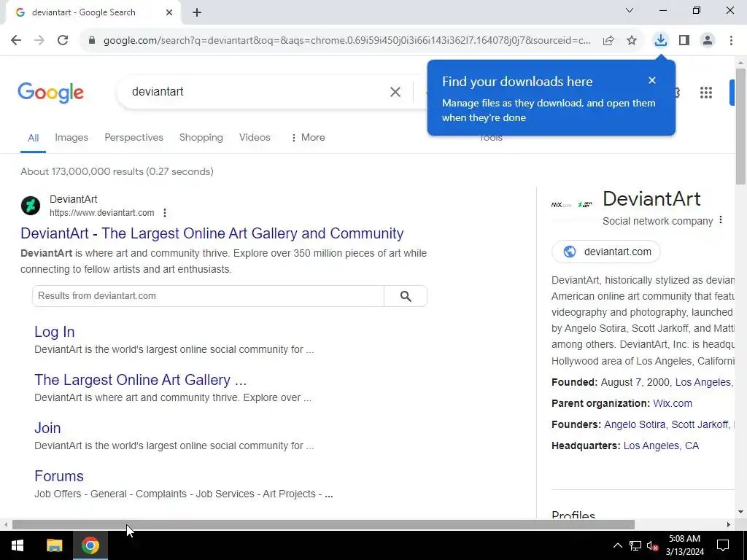
Task: Open the network status tray icon
Action: [x=635, y=545]
